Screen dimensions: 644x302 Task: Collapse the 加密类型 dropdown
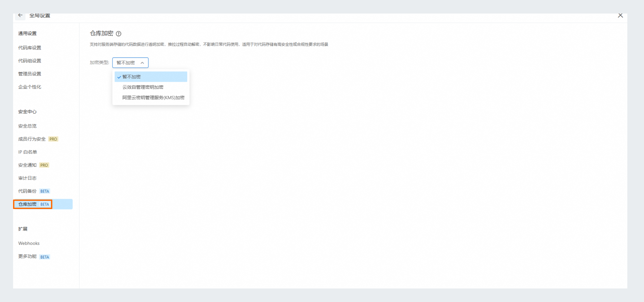[130, 63]
